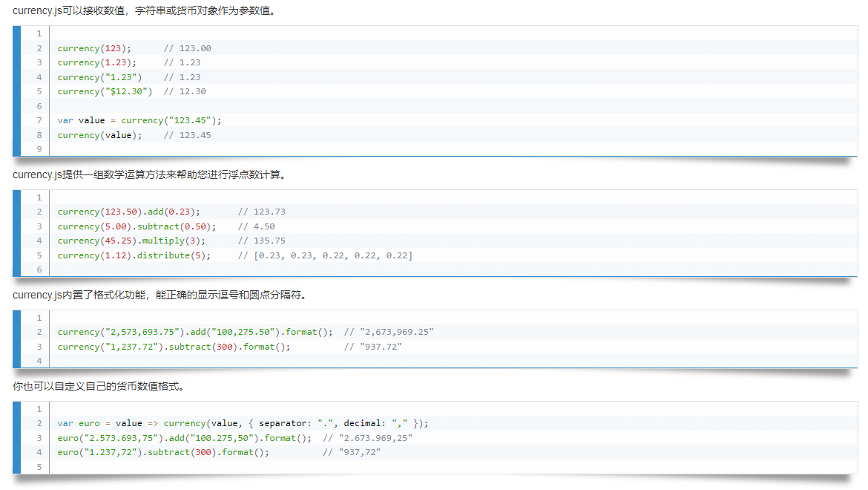Click the comment '// 123.45'

188,135
